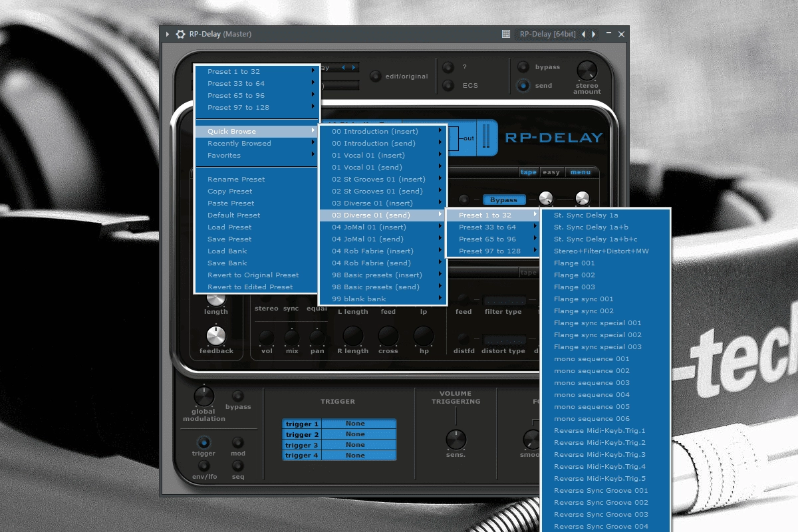Expand the plugin menu arrow beside gear

(168, 34)
